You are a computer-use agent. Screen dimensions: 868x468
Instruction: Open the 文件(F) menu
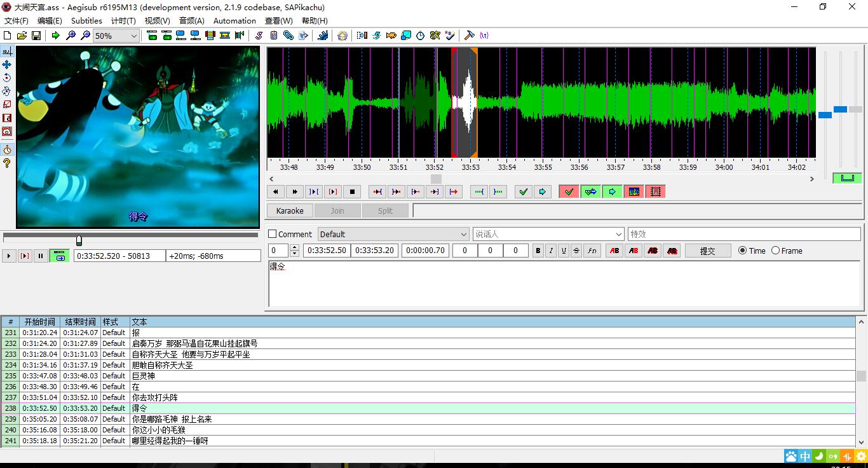pyautogui.click(x=17, y=20)
